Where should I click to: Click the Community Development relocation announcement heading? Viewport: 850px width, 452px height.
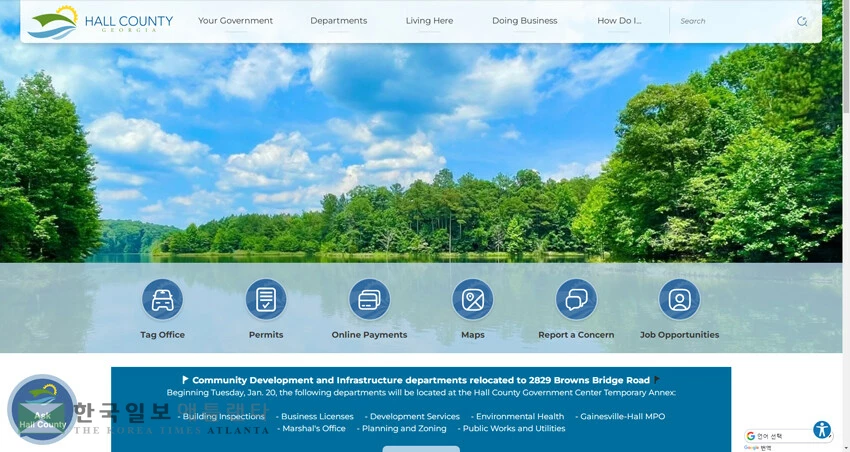pos(421,380)
